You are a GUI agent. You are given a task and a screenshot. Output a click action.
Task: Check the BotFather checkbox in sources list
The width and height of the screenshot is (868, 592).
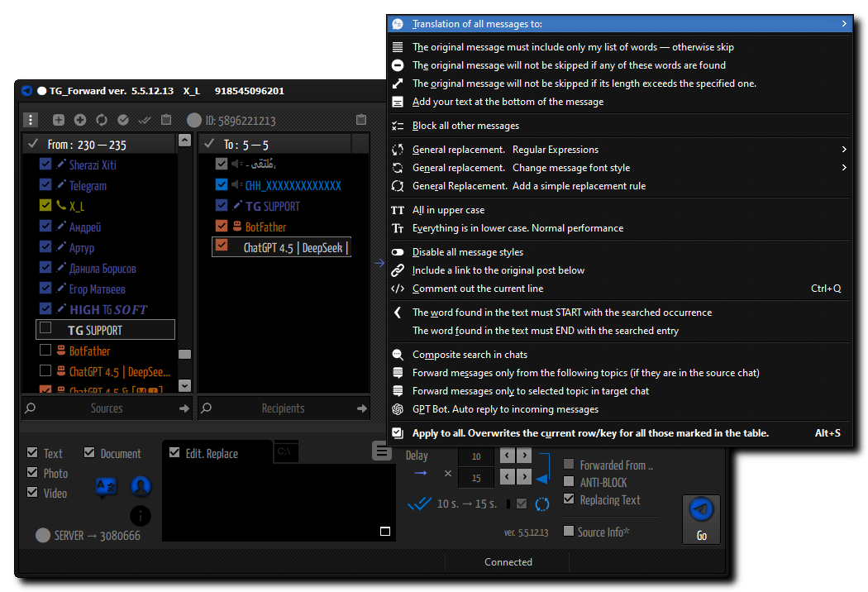(x=46, y=350)
